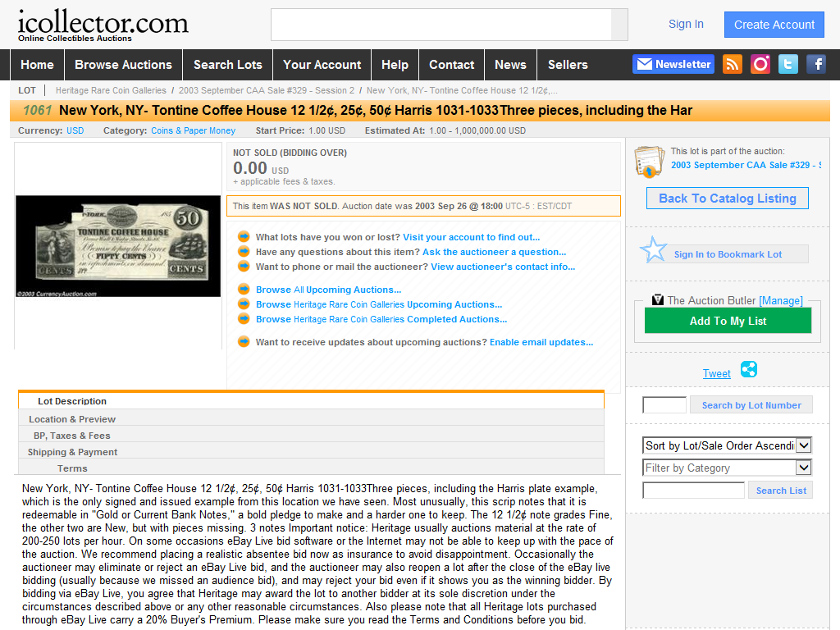Screen dimensions: 840x630
Task: Open Your Account menu
Action: (322, 65)
